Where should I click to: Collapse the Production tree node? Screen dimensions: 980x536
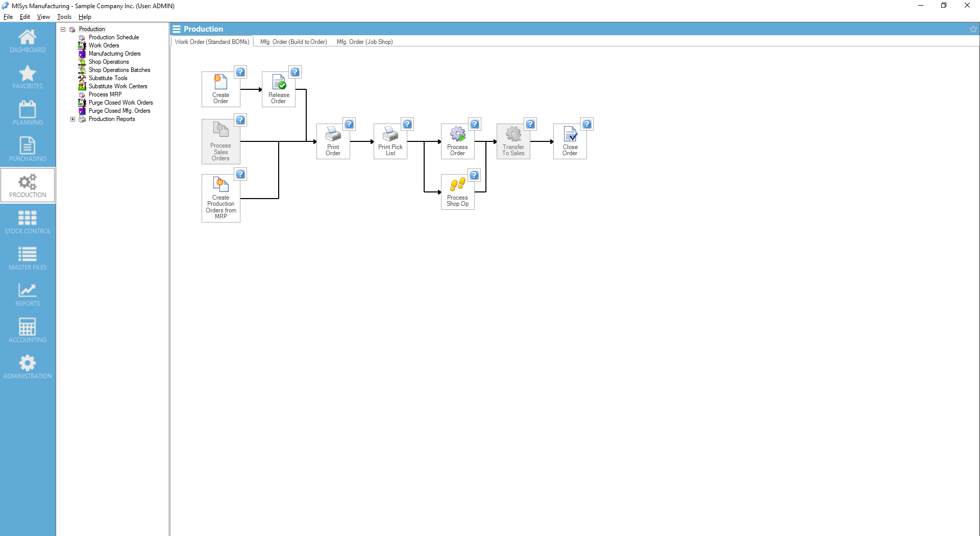click(x=63, y=29)
